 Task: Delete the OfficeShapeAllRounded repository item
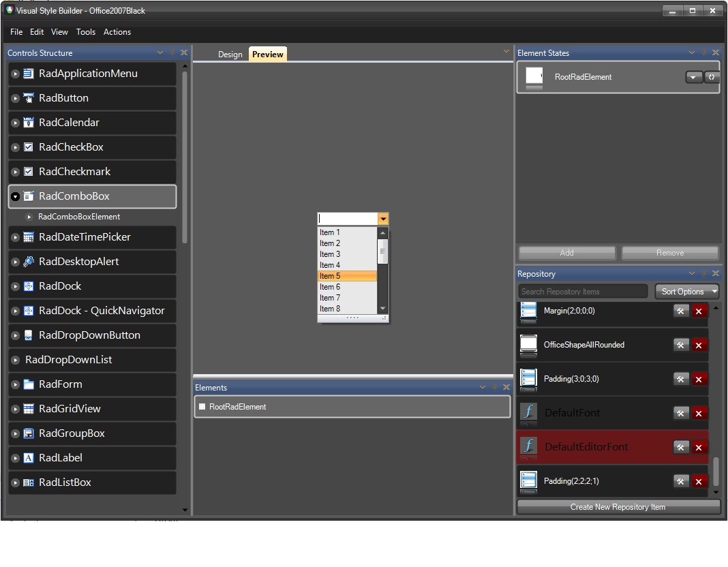pos(699,346)
